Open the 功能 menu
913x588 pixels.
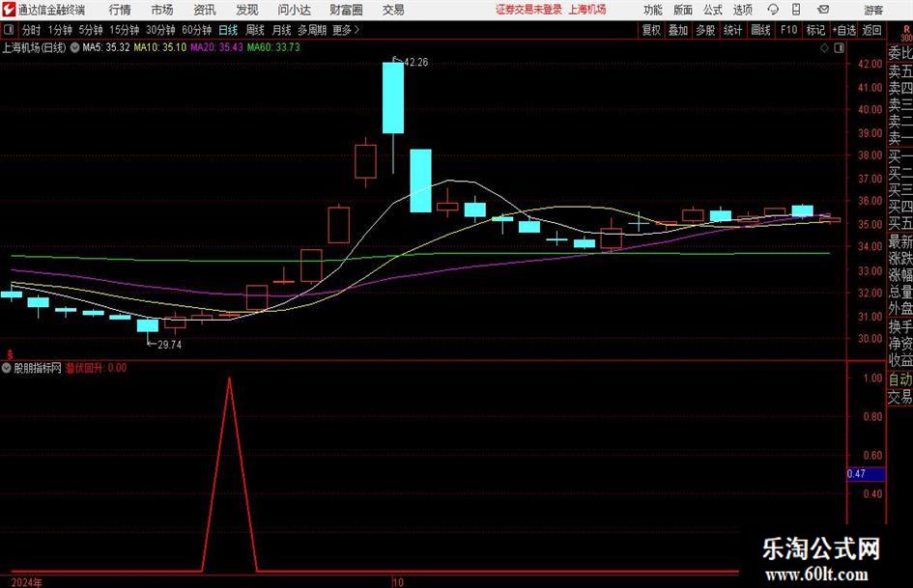(653, 10)
